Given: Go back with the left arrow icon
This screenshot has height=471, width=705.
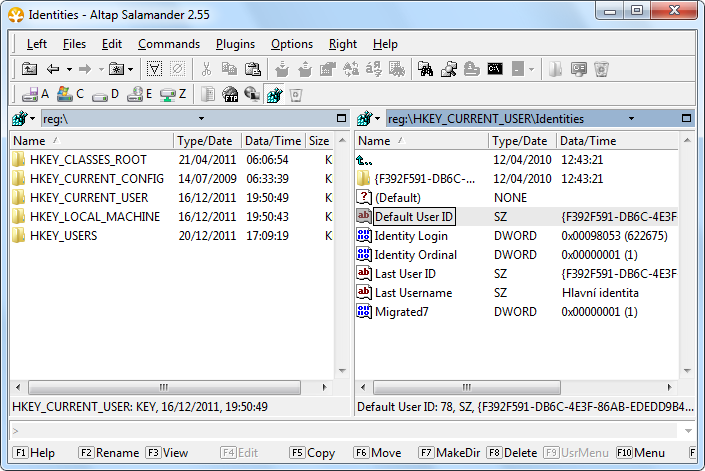Looking at the screenshot, I should click(x=53, y=69).
